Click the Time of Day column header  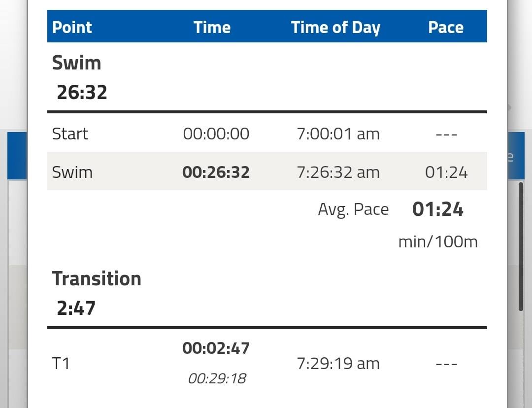click(335, 28)
